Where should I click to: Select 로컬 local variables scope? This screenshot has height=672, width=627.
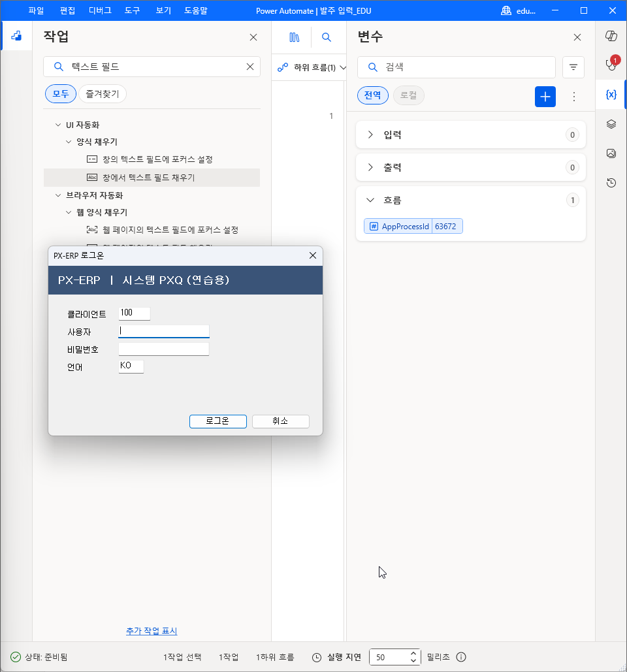(x=408, y=95)
